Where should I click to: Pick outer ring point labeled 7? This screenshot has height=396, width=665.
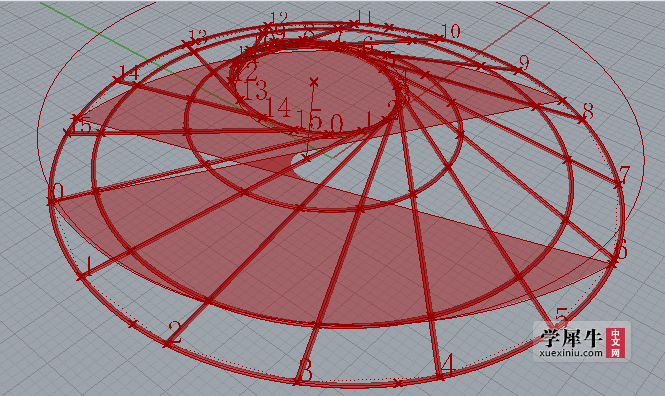point(619,185)
